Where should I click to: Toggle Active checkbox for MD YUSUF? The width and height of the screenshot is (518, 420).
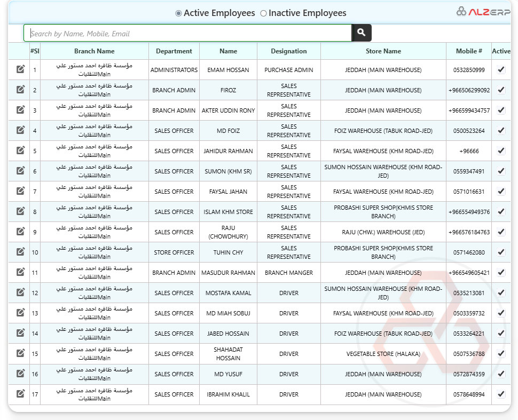click(501, 374)
